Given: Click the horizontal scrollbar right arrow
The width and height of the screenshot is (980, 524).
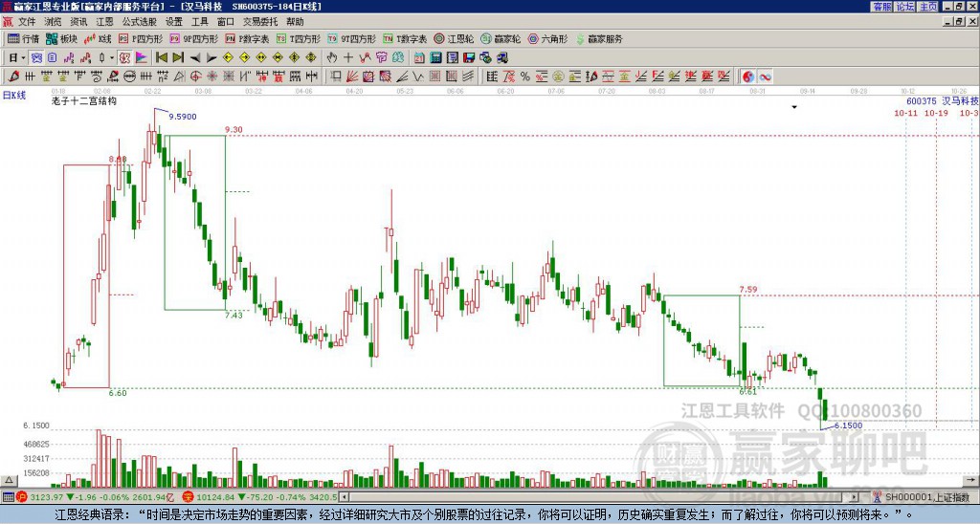Looking at the screenshot, I should coord(855,497).
